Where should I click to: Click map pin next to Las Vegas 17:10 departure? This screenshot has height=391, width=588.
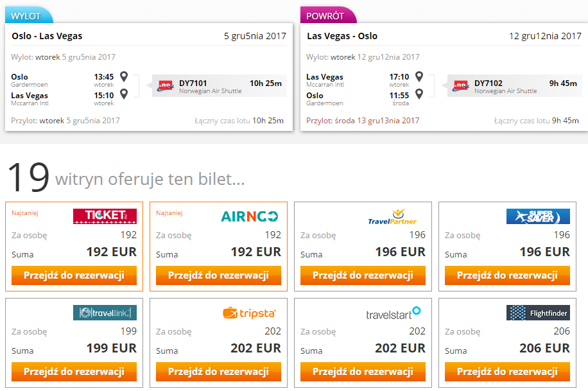[x=419, y=76]
